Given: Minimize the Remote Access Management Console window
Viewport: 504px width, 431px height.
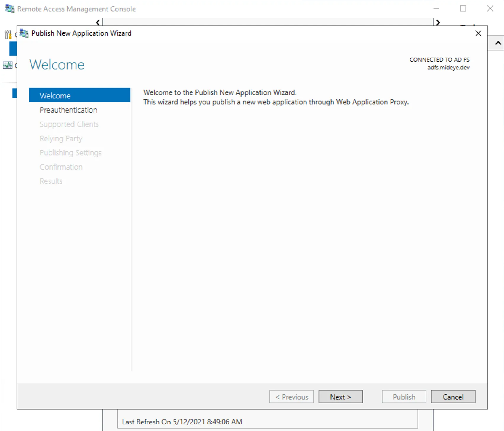Looking at the screenshot, I should click(x=436, y=9).
